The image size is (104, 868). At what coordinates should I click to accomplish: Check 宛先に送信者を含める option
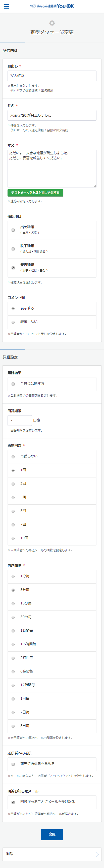pos(13,764)
